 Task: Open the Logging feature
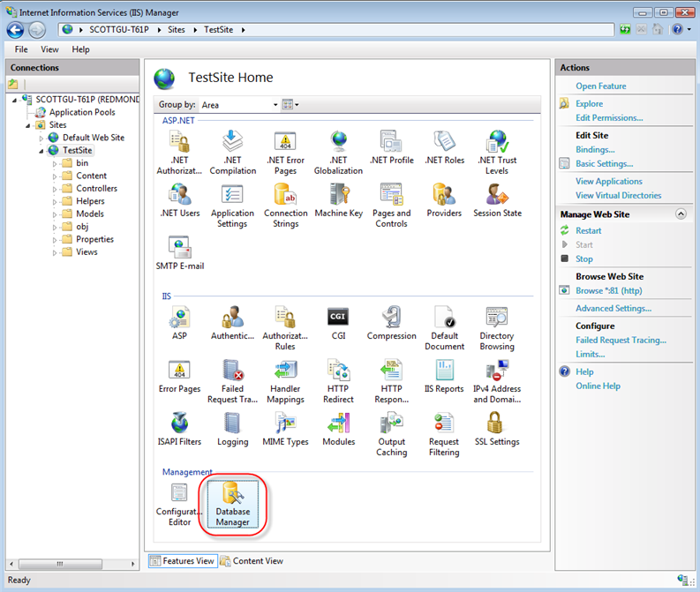(232, 429)
